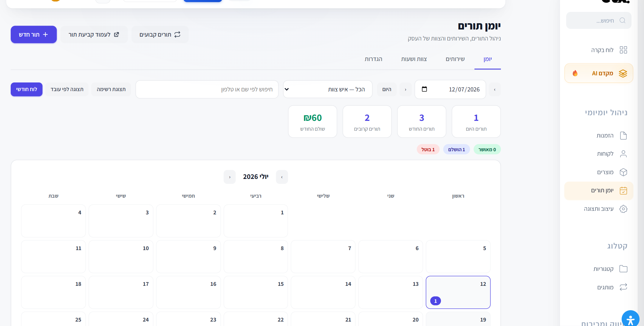Click the date field 12/07/2026
This screenshot has width=644, height=326.
tap(450, 89)
